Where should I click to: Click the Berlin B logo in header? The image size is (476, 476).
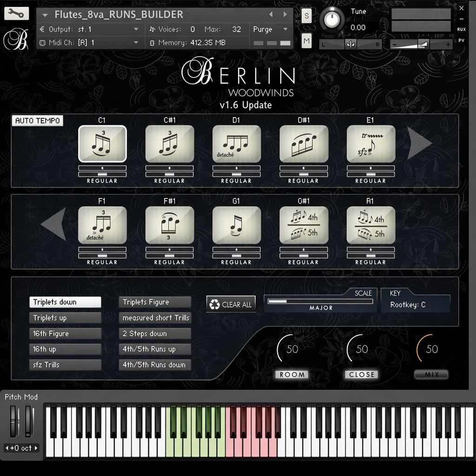pos(16,40)
